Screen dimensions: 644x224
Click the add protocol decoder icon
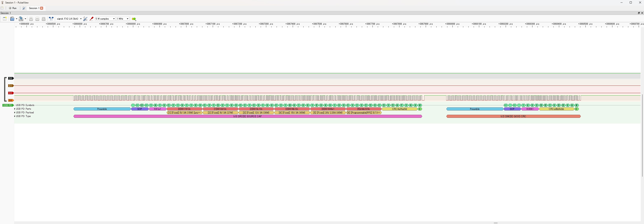point(134,19)
